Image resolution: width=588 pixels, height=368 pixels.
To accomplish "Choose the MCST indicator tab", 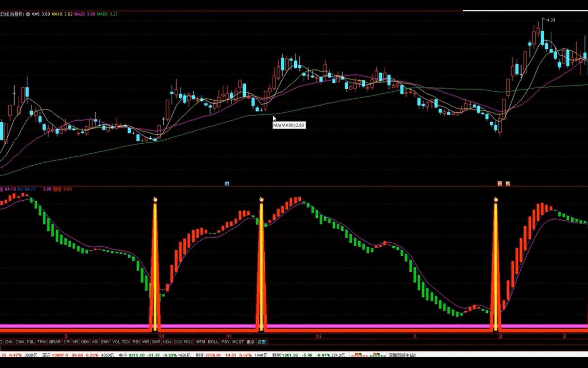I will 238,342.
